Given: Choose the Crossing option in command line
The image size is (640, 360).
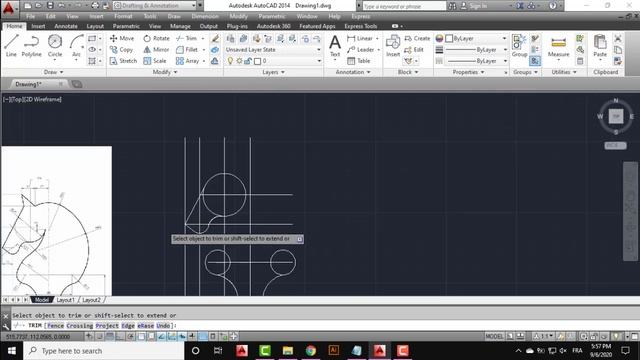Looking at the screenshot, I should (x=80, y=326).
